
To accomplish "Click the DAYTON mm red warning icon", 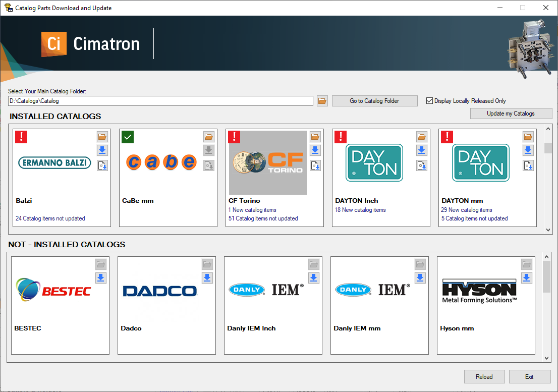I will 447,137.
